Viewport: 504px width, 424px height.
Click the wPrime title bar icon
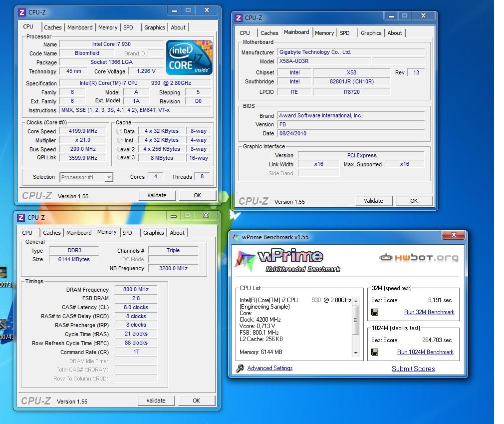point(236,237)
